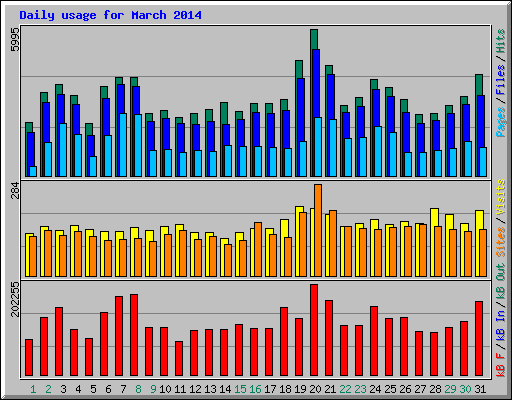Click the 'Files' legend label

pyautogui.click(x=500, y=80)
